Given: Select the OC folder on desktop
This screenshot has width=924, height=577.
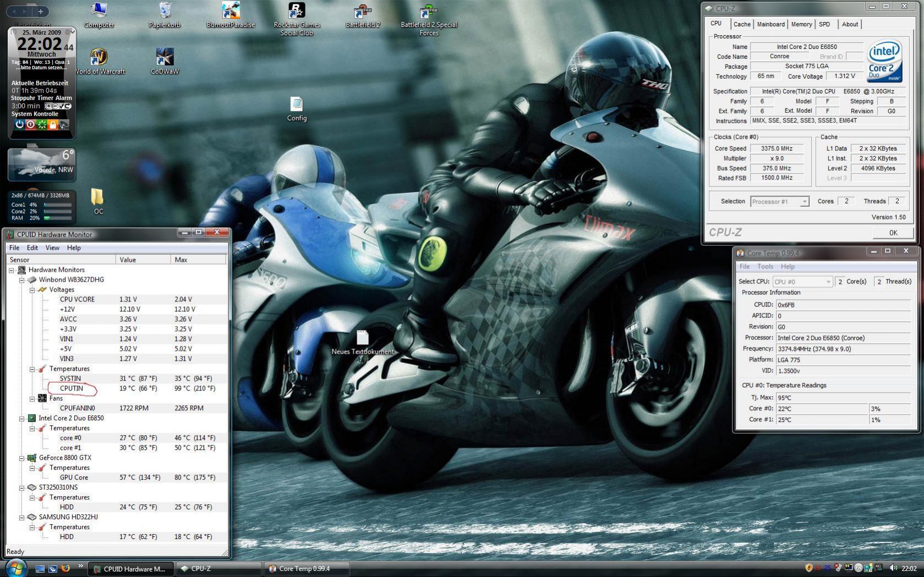Looking at the screenshot, I should [97, 201].
